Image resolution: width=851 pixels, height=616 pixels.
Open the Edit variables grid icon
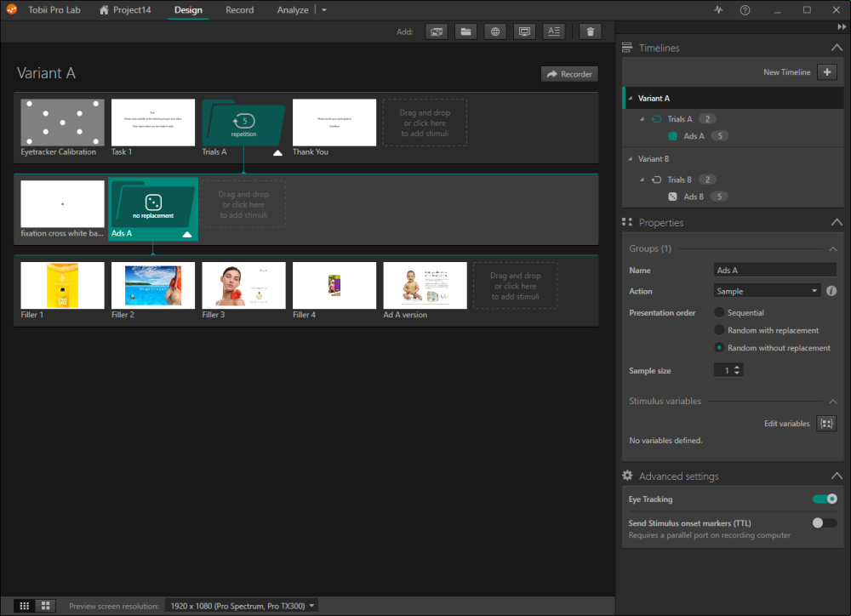point(826,424)
